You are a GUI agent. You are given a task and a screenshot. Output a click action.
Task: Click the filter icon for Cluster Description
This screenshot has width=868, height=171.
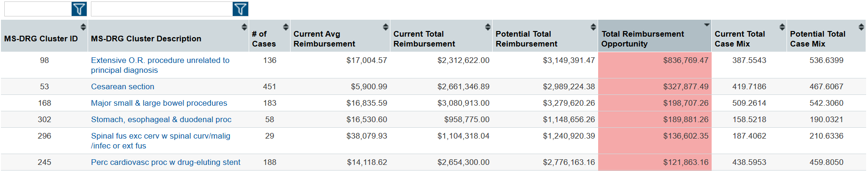pos(240,9)
